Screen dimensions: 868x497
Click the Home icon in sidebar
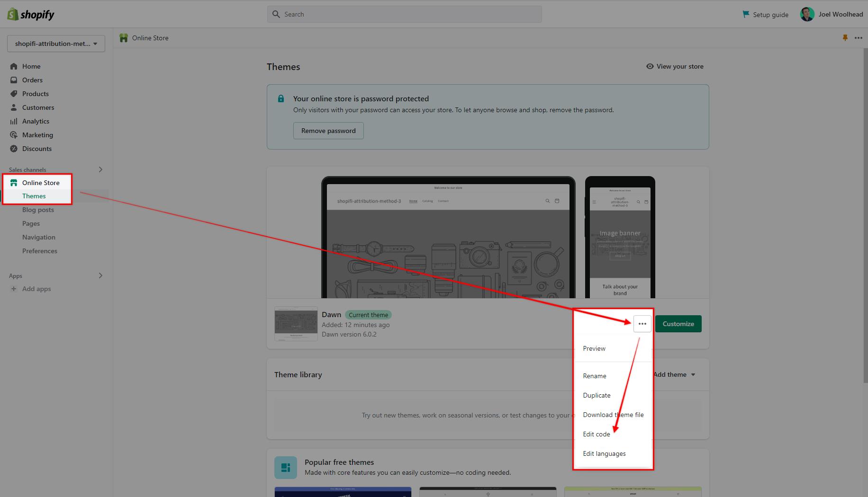tap(14, 66)
